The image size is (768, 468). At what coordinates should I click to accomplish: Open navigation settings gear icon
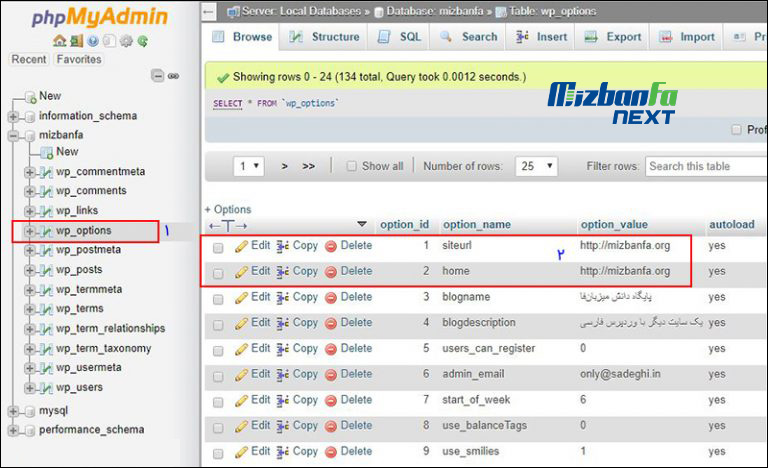[x=126, y=41]
